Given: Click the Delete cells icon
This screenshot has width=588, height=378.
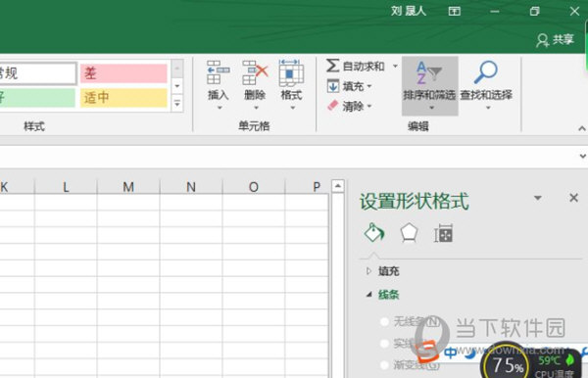Looking at the screenshot, I should [255, 72].
